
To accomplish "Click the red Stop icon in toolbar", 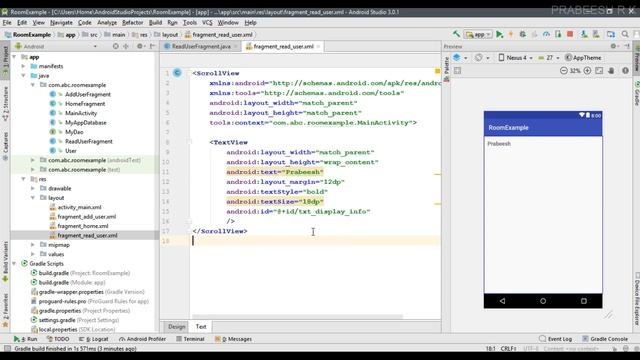I will click(x=570, y=34).
